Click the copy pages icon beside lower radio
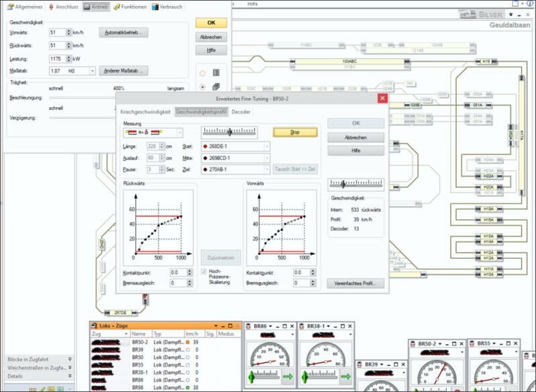Image resolution: width=536 pixels, height=392 pixels. tap(216, 87)
